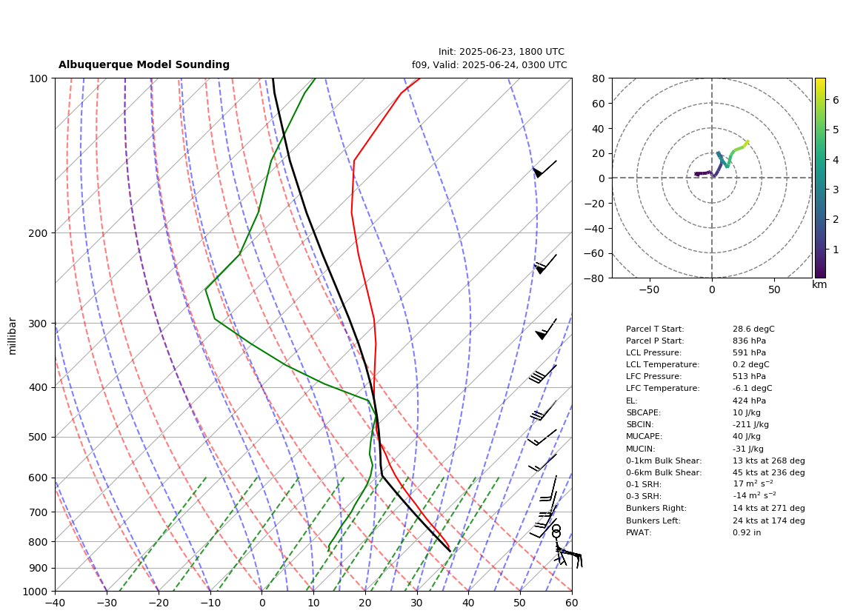Click the '−50' label on hodograph x-axis

coord(649,289)
